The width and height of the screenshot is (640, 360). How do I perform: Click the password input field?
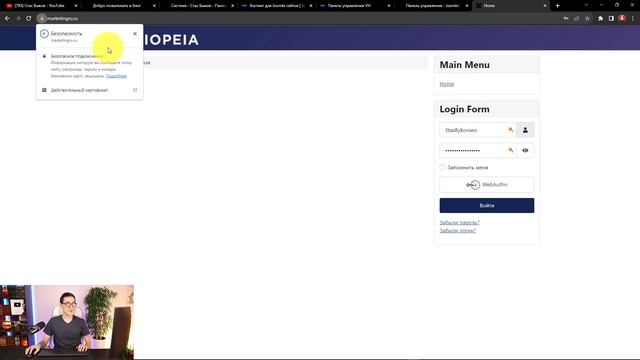click(478, 150)
